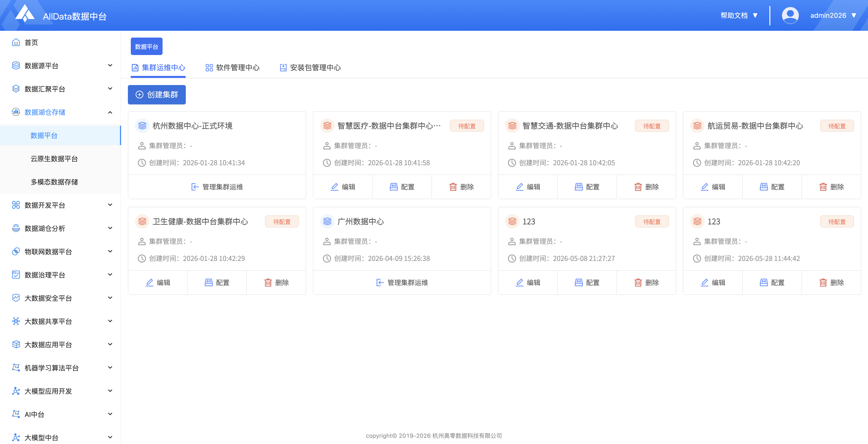Click 管理集群运维 on 杭州数据中心 card
868x444 pixels.
pos(217,187)
